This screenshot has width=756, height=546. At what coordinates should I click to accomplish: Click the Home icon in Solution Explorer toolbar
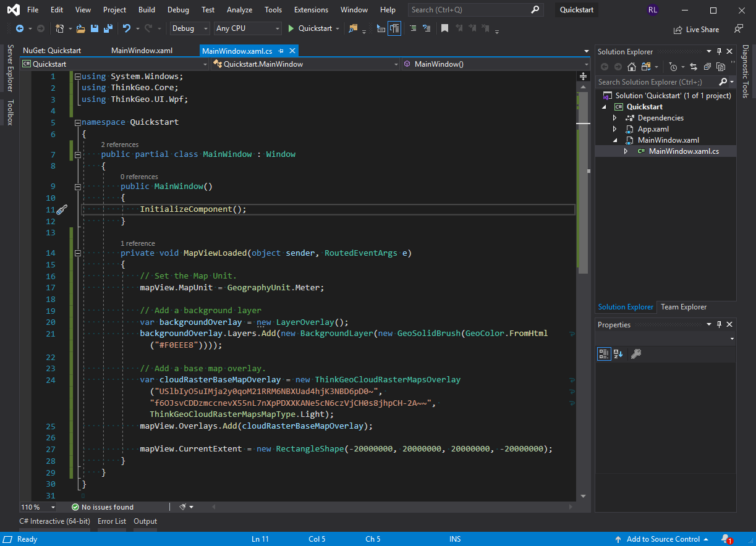point(633,67)
